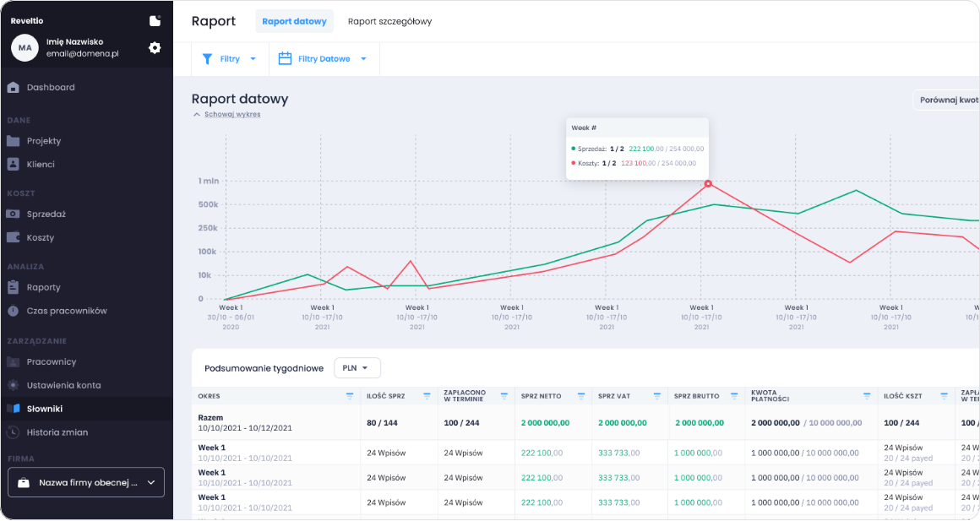Open Klienci section in sidebar

coord(41,165)
